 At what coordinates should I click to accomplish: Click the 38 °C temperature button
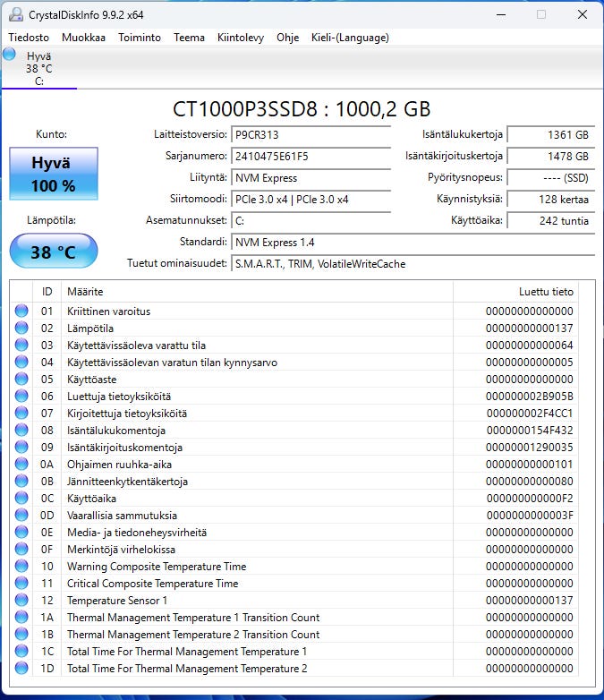tap(54, 252)
